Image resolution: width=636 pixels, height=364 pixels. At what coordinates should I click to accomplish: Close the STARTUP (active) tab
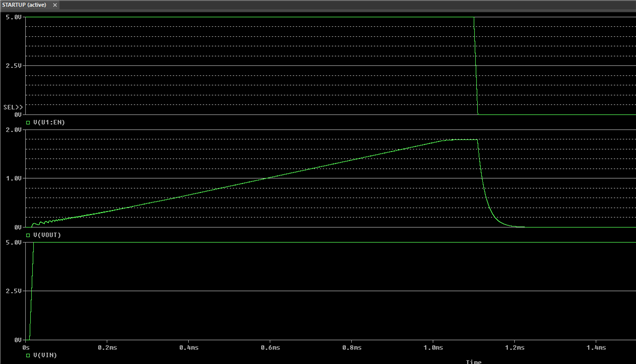(55, 5)
